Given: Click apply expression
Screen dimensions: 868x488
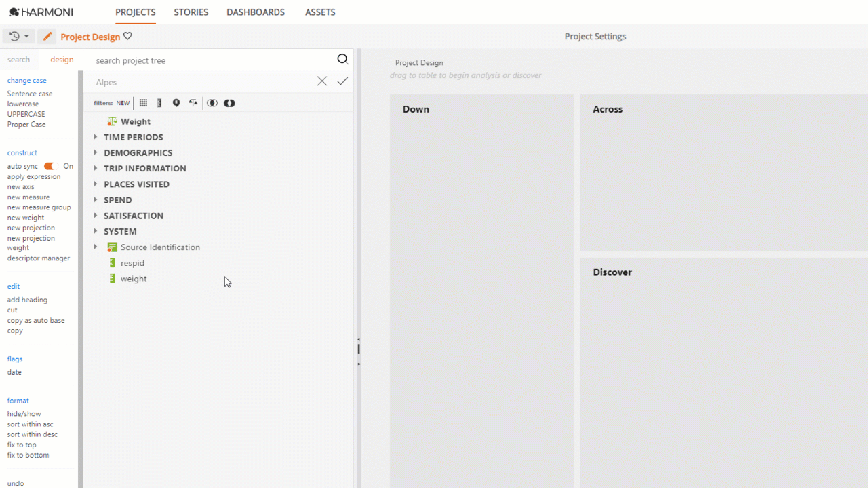Looking at the screenshot, I should click(x=34, y=176).
